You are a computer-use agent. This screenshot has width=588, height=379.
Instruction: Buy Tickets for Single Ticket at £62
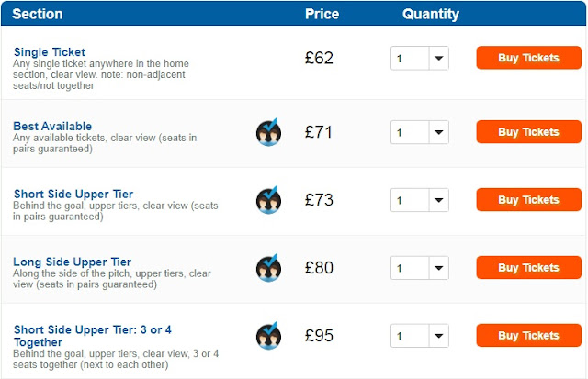528,58
